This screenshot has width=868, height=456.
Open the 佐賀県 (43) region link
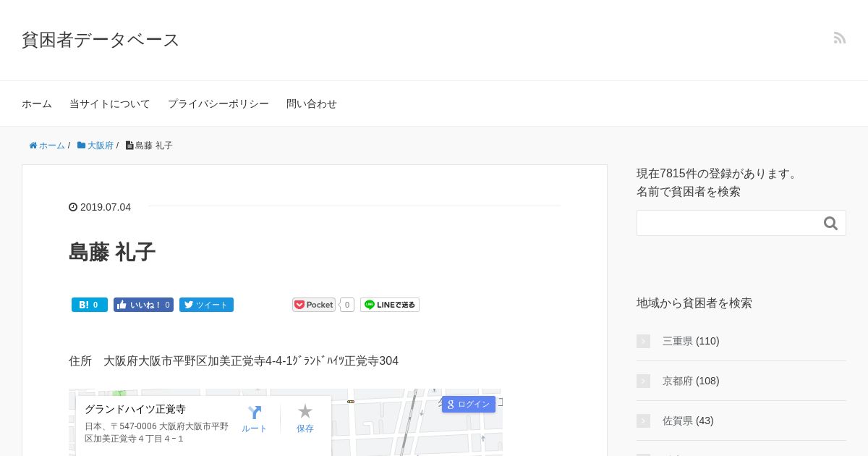pyautogui.click(x=688, y=421)
